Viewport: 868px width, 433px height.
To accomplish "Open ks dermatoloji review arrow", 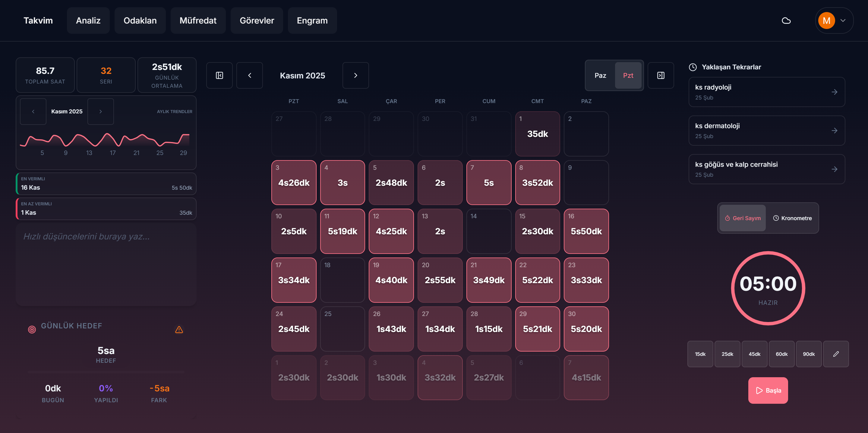I will click(x=834, y=130).
